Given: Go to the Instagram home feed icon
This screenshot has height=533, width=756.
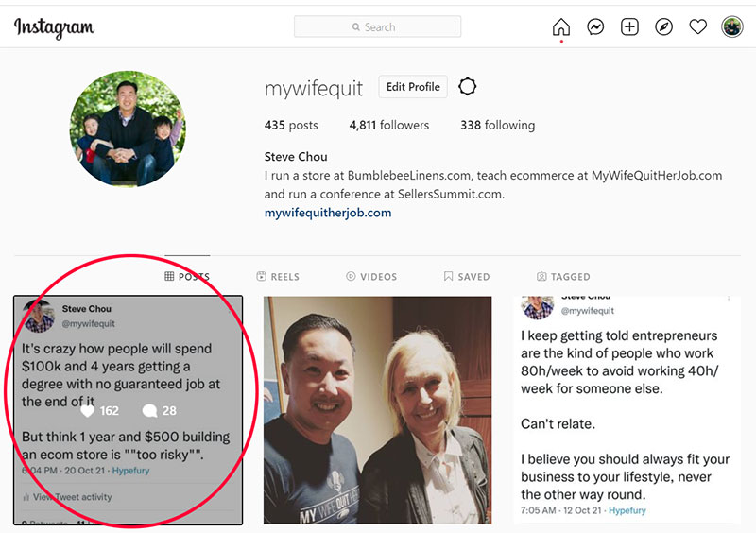Looking at the screenshot, I should 560,27.
